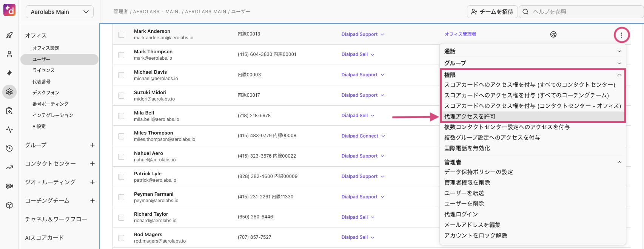644x249 pixels.
Task: Open チャネル&ワークフロー in sidebar
Action: 56,219
